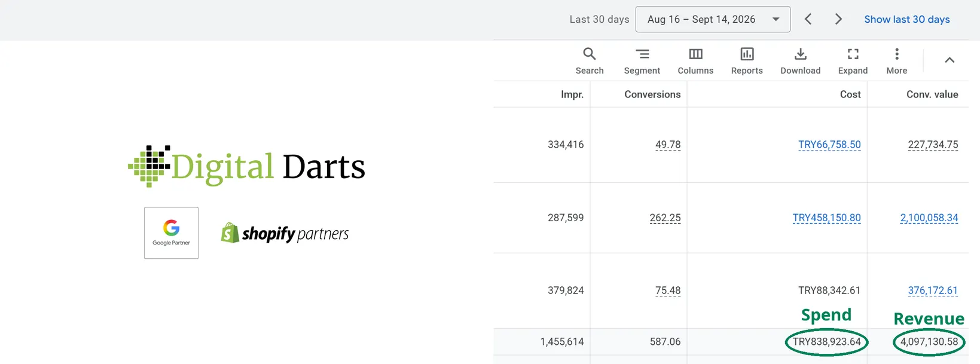The width and height of the screenshot is (980, 364).
Task: Click the cost TRY88,342.61
Action: tap(829, 290)
